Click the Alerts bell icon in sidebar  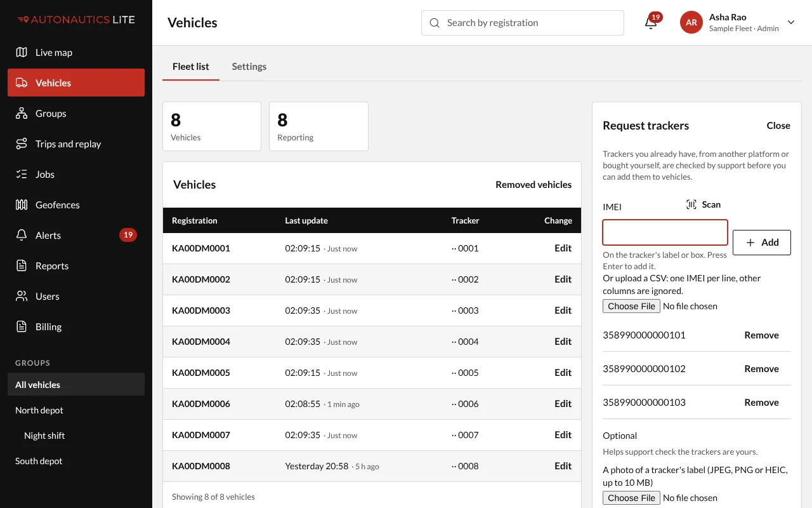22,235
